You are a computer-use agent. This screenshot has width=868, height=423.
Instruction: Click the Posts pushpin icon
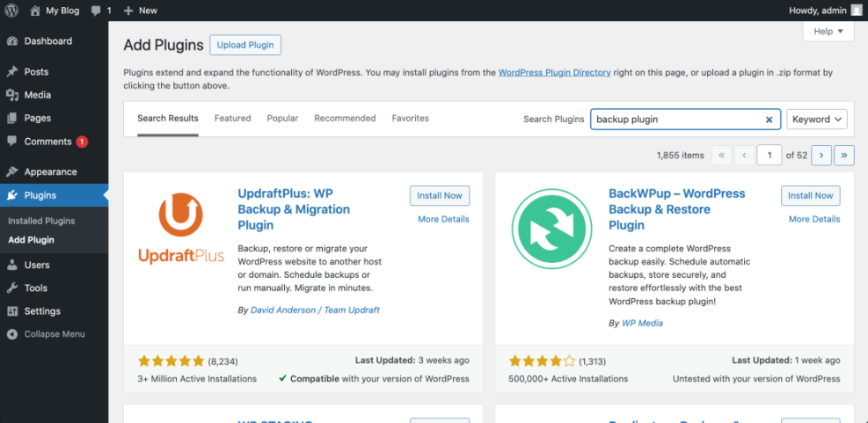pos(12,72)
